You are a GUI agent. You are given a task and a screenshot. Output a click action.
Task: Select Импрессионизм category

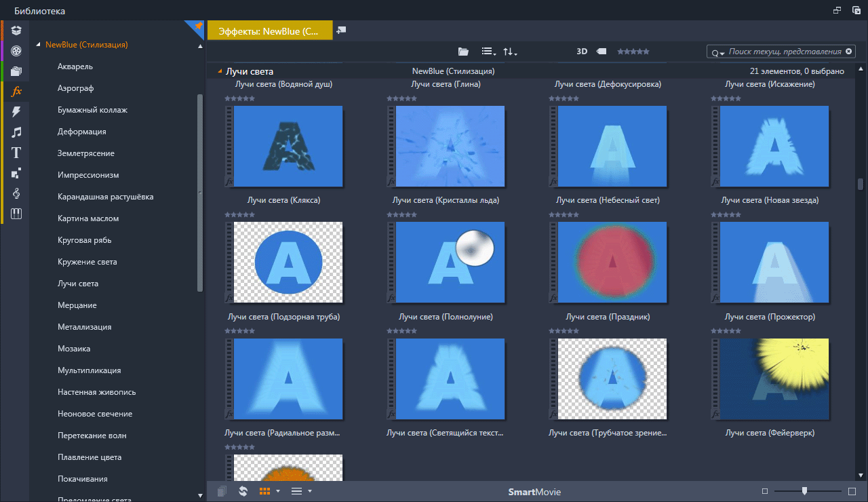(x=88, y=175)
